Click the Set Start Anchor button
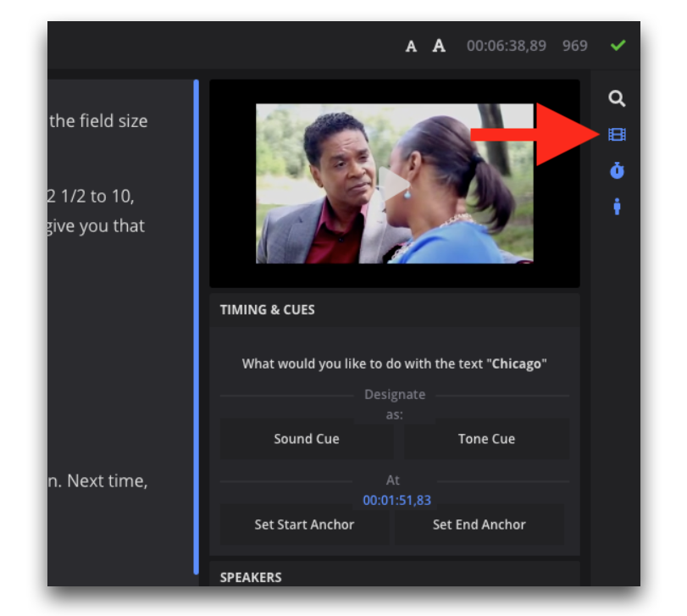Screen dimensions: 687x616 point(304,524)
